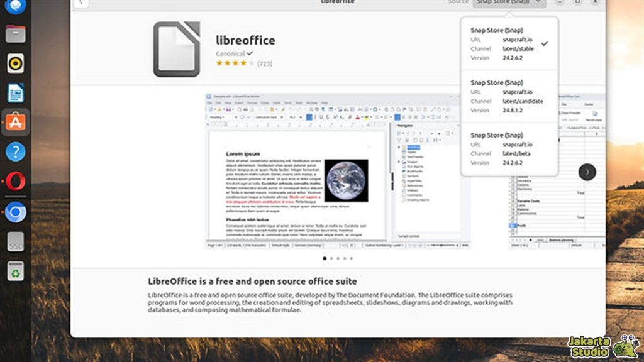Select the latest/beta snap channel
This screenshot has width=644, height=362.
click(511, 150)
